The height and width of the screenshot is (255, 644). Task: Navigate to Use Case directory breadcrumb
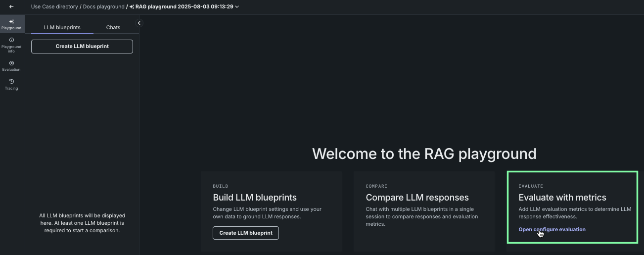click(x=54, y=7)
